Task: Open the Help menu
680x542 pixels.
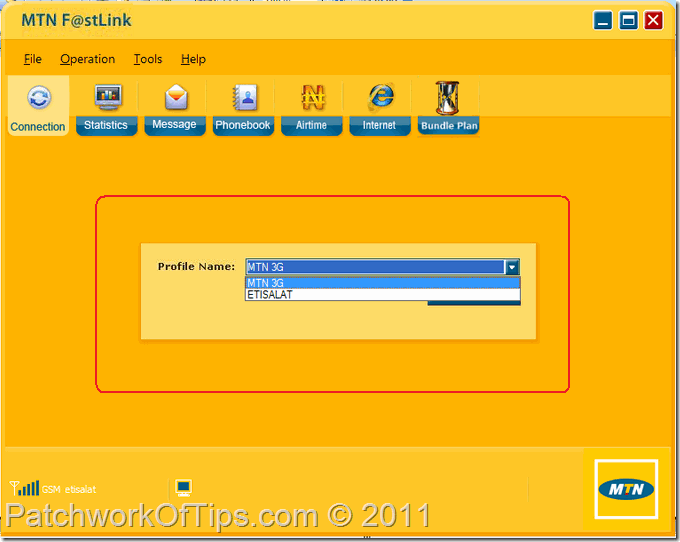Action: click(193, 59)
